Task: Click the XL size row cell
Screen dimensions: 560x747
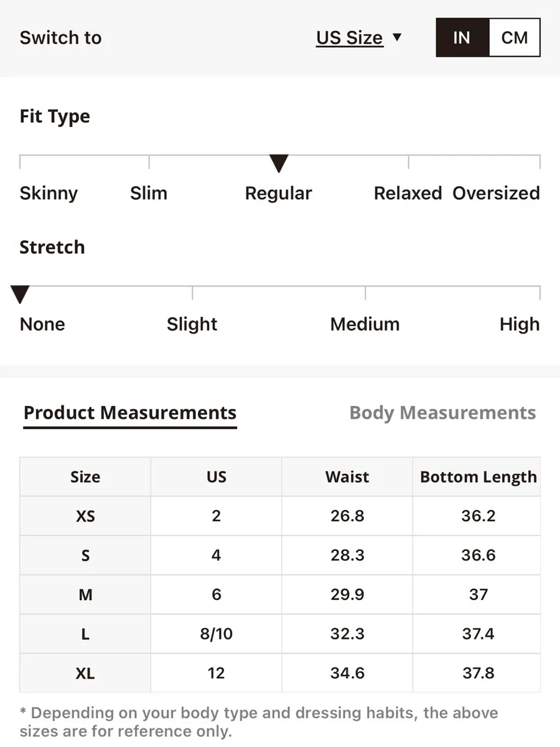Action: pos(85,673)
